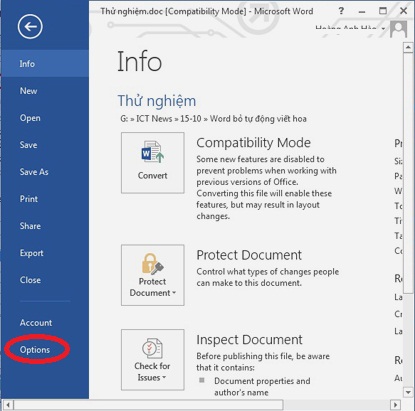Click 'Document properties and author's name' item
415x411 pixels.
pos(262,386)
